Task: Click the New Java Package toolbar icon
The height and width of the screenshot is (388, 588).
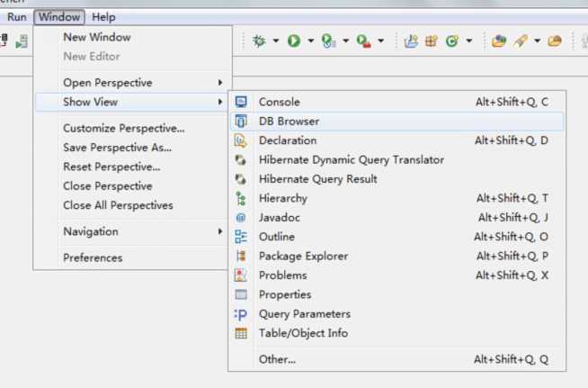Action: click(x=432, y=41)
